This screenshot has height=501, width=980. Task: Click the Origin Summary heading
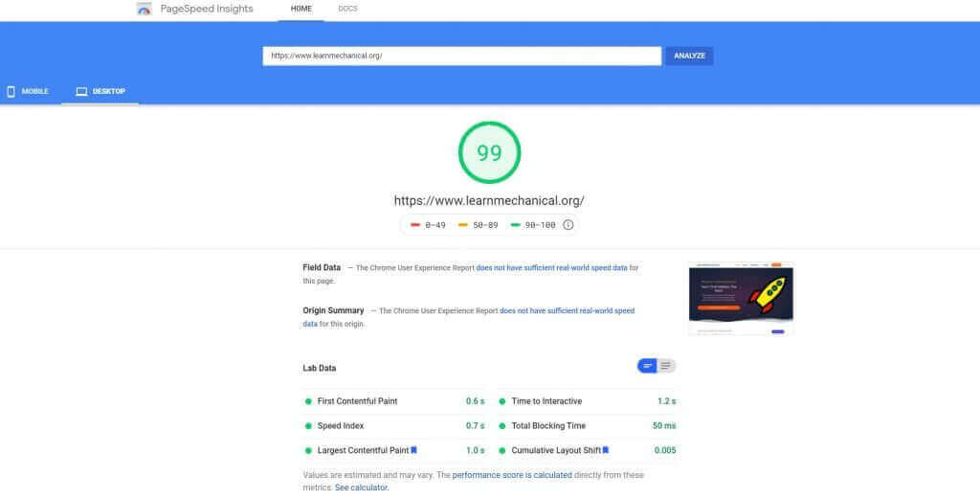(x=333, y=311)
